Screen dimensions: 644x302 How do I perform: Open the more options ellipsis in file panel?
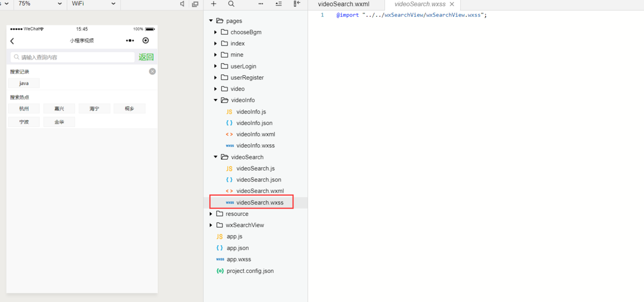[261, 4]
